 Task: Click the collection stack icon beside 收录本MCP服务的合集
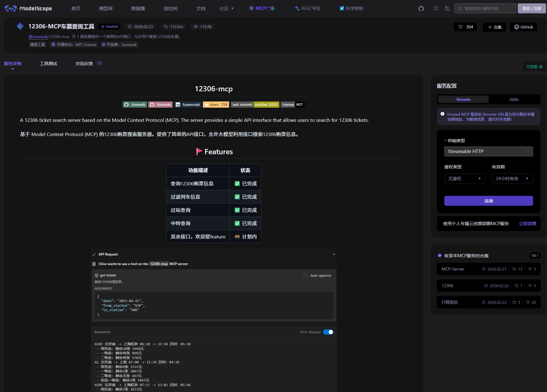[x=440, y=255]
